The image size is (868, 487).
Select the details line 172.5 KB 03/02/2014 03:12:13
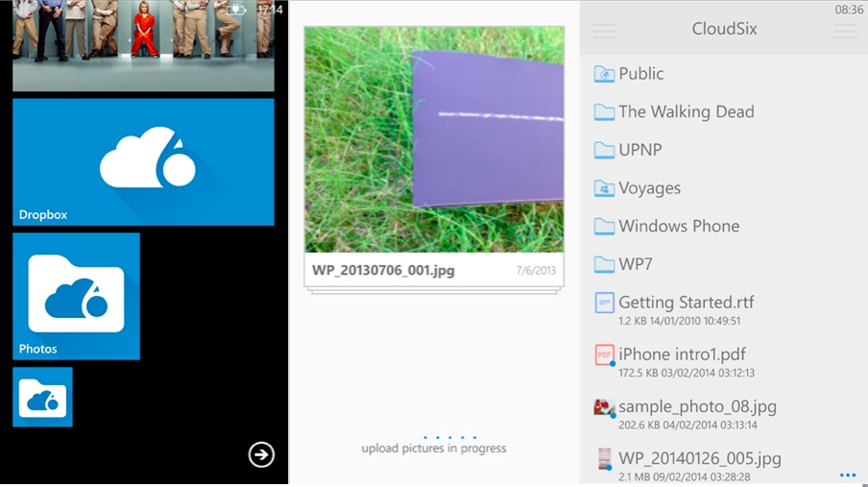[x=687, y=373]
